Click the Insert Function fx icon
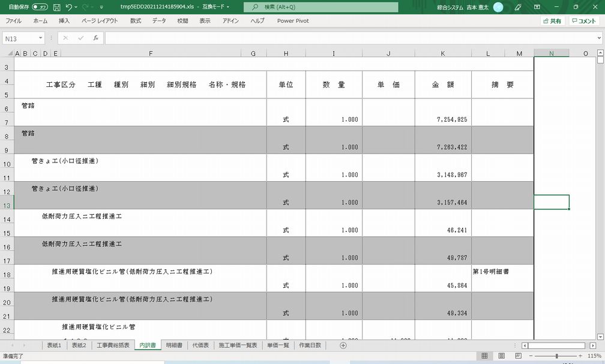This screenshot has height=364, width=605. click(x=95, y=38)
